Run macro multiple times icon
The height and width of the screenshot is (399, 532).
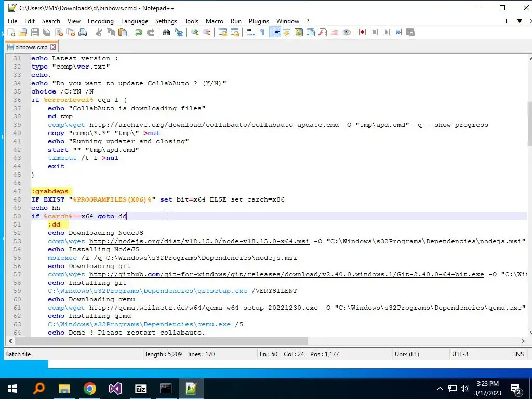pos(398,32)
